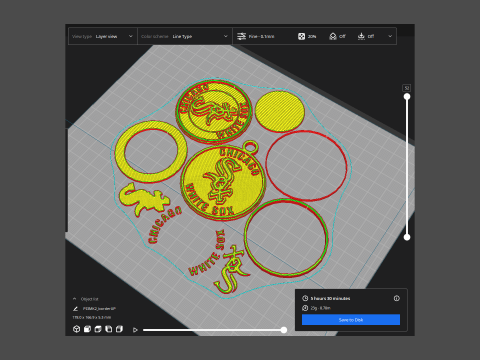This screenshot has width=480, height=360.
Task: Open the Color scheme dropdown
Action: point(185,36)
